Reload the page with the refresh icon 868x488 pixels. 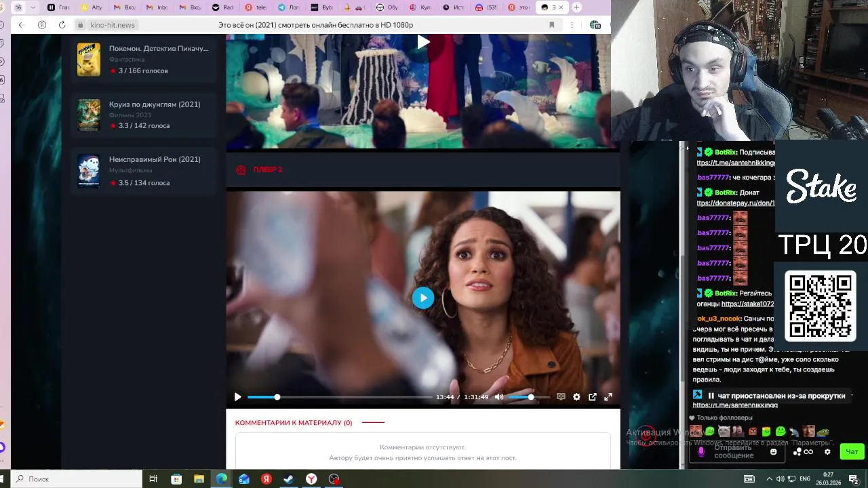tap(62, 25)
